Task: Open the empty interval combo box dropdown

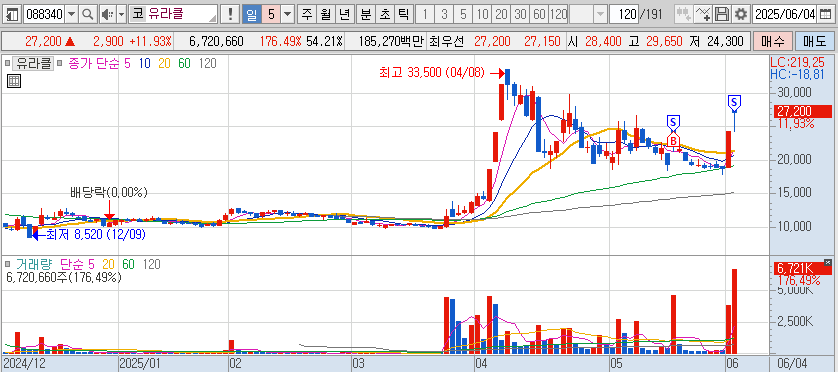Action: click(601, 14)
